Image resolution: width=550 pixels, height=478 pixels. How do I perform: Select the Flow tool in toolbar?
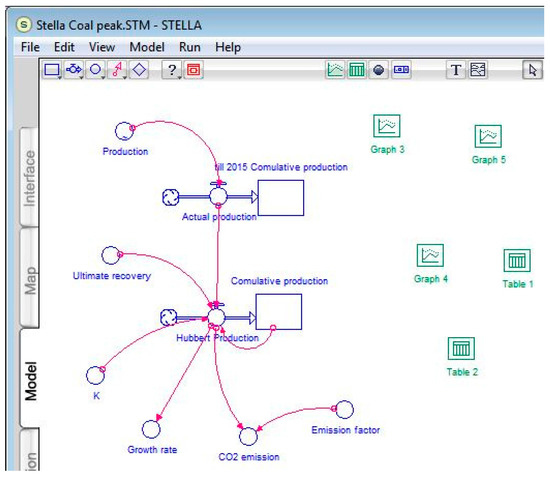74,70
